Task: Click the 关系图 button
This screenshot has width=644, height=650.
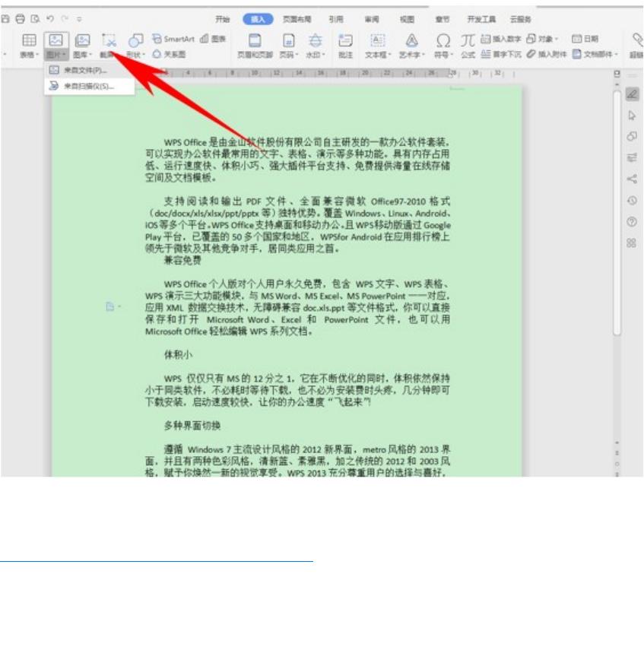Action: 169,54
